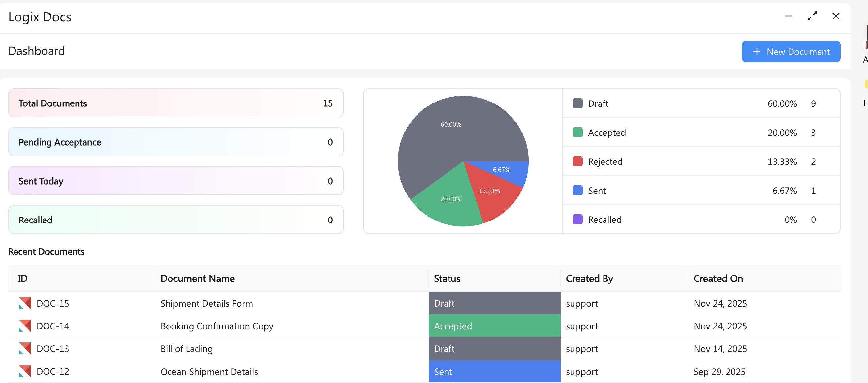
Task: Click the Draft legend color swatch
Action: coord(577,103)
